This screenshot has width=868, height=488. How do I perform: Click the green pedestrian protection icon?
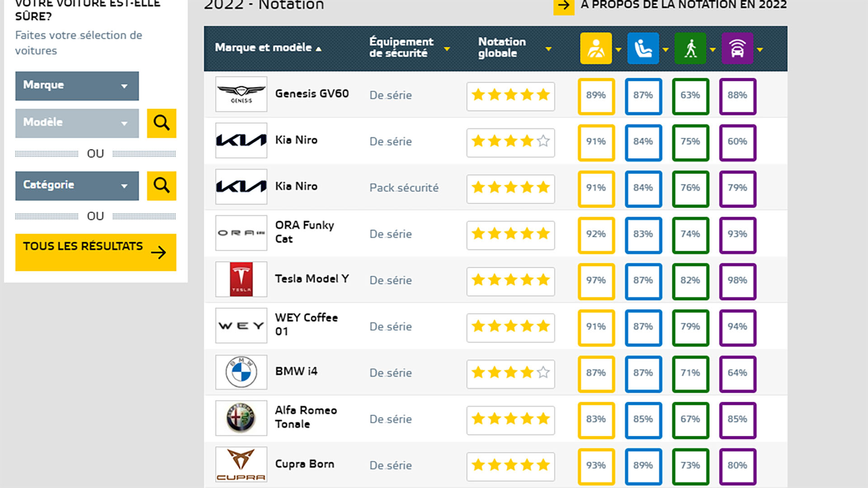click(690, 48)
